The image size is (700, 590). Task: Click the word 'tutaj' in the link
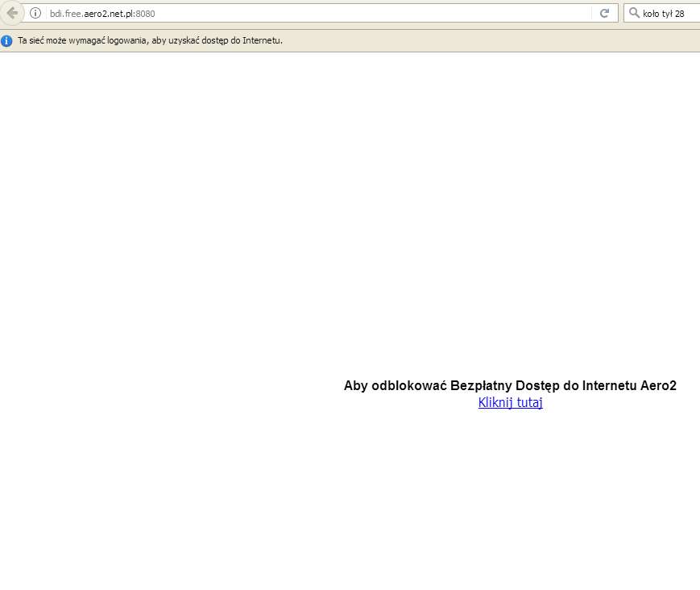coord(528,403)
